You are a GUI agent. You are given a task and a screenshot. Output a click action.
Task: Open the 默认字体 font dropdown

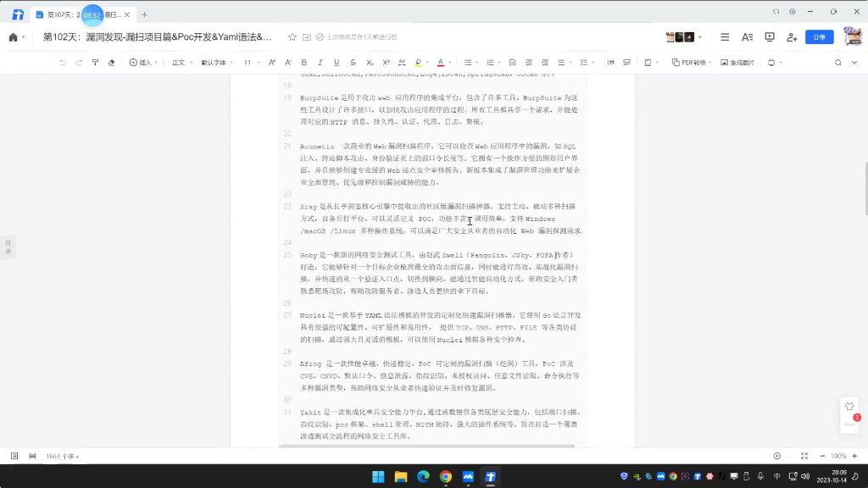216,63
